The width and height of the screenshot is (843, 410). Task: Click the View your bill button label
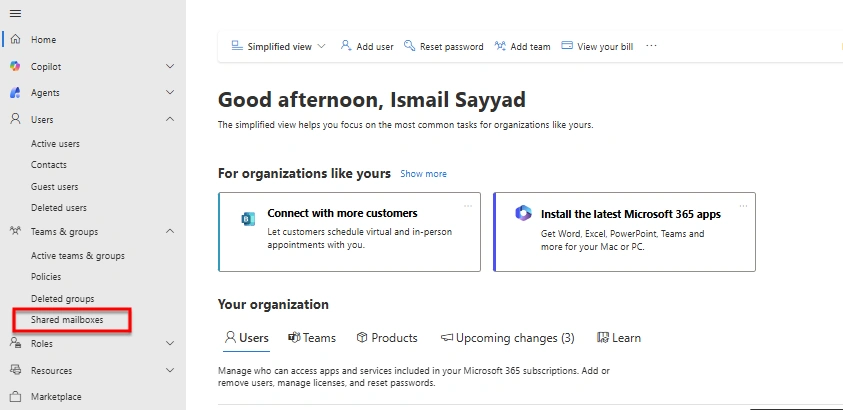pos(605,47)
